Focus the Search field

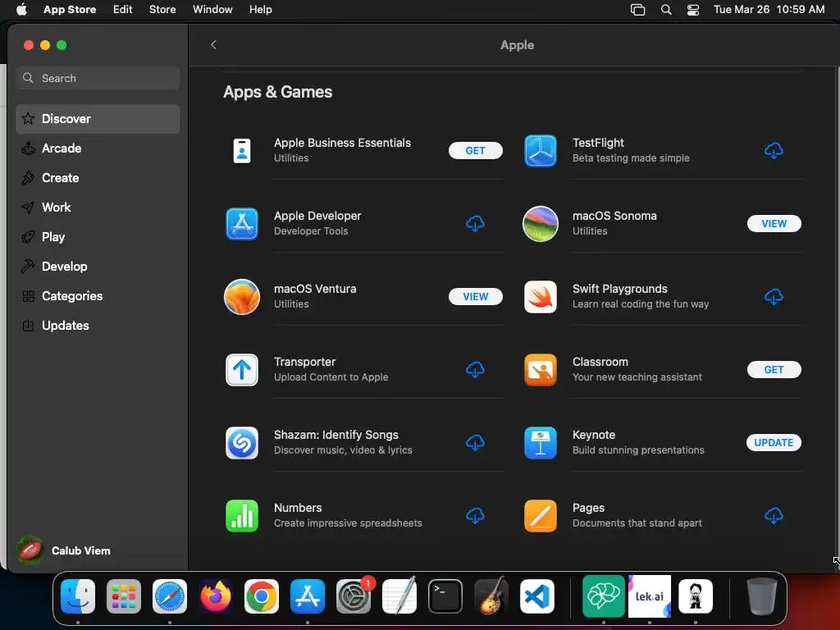(98, 78)
